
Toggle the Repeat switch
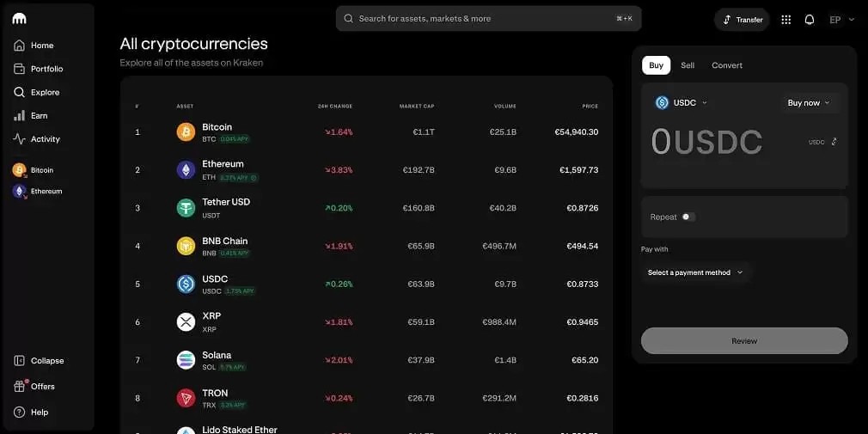tap(688, 217)
